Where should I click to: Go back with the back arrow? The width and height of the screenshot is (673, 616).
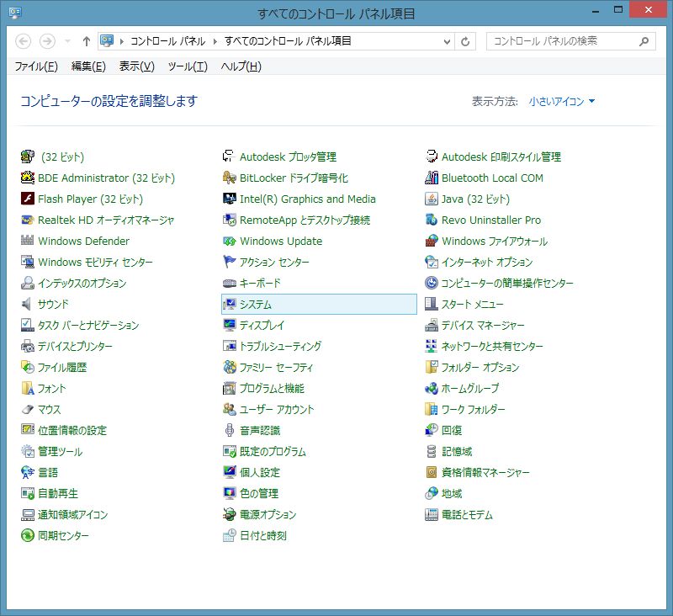(x=24, y=41)
